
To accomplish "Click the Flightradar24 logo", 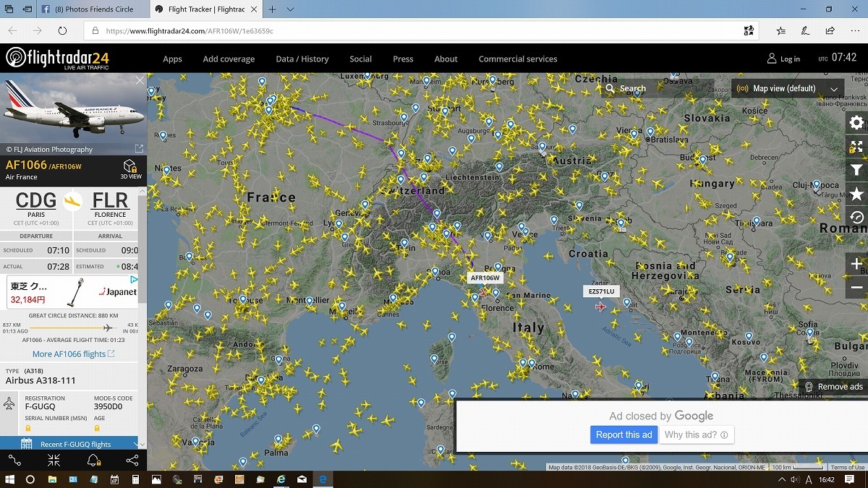I will click(58, 58).
